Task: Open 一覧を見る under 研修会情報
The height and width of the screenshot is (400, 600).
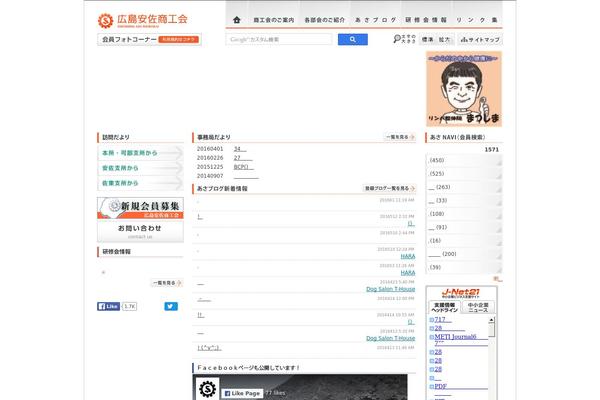Action: click(166, 283)
